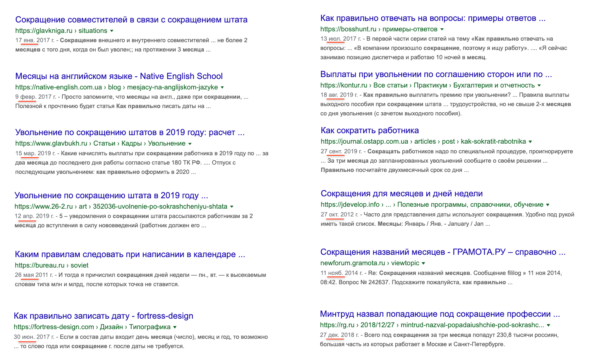Open 'Выплаты при увольнении по соглашению сторон' result

tap(436, 74)
